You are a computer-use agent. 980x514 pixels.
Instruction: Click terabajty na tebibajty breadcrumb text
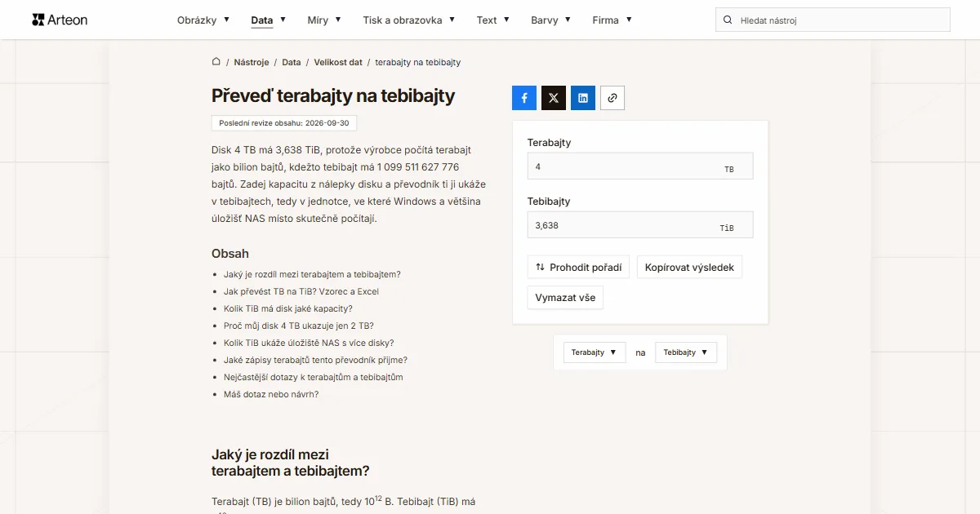pos(418,62)
